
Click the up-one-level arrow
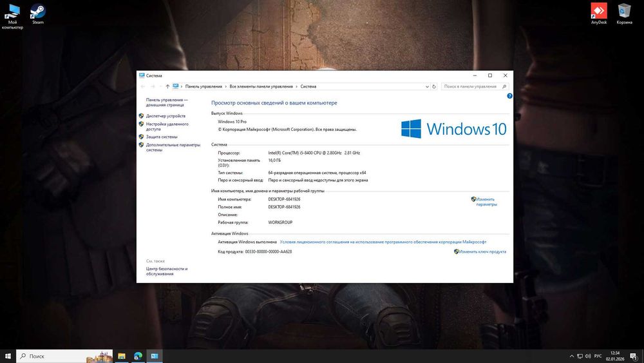[x=167, y=86]
